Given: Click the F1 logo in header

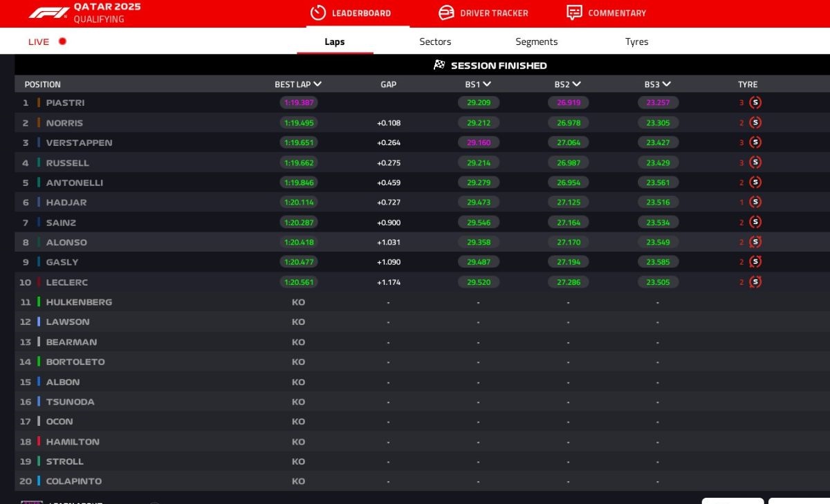Looking at the screenshot, I should (x=48, y=12).
